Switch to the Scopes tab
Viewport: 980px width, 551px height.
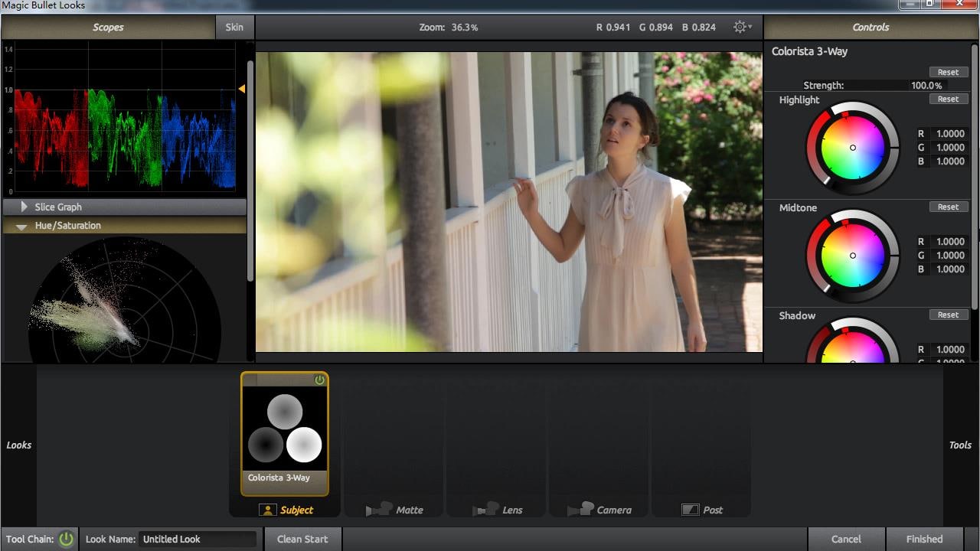click(x=108, y=28)
